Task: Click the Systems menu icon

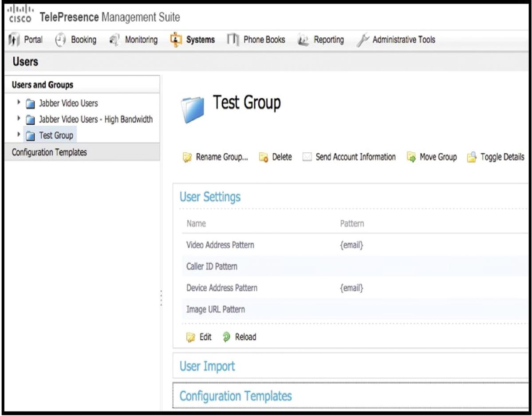Action: [x=176, y=40]
